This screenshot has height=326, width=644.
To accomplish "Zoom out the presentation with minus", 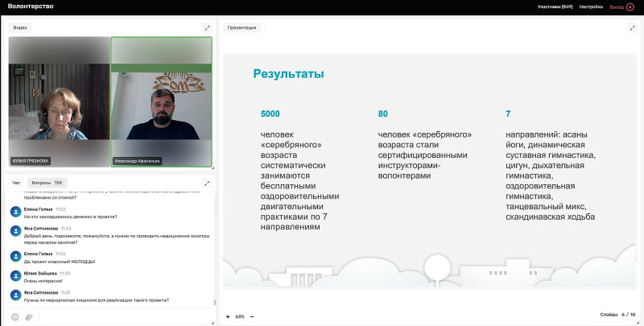I will 252,316.
